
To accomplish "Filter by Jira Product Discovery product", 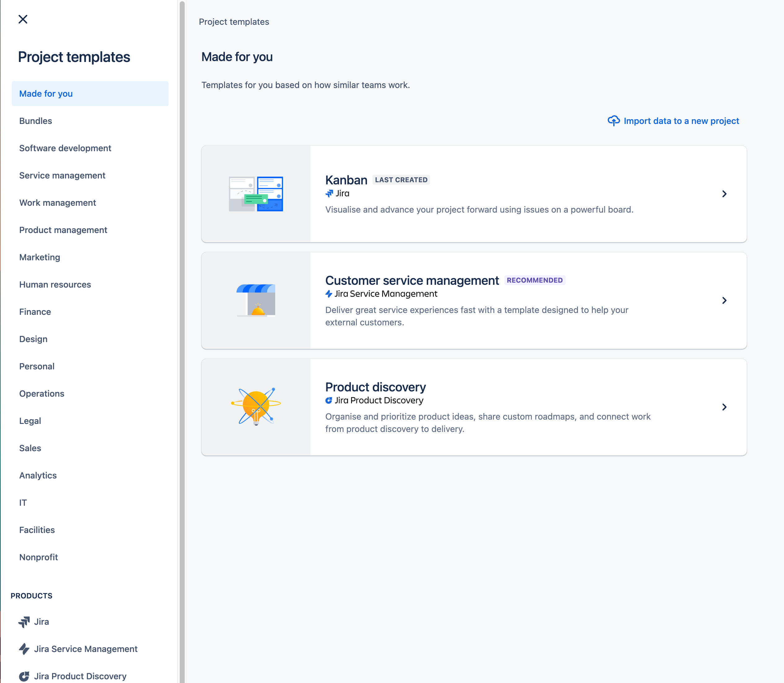I will (x=90, y=676).
